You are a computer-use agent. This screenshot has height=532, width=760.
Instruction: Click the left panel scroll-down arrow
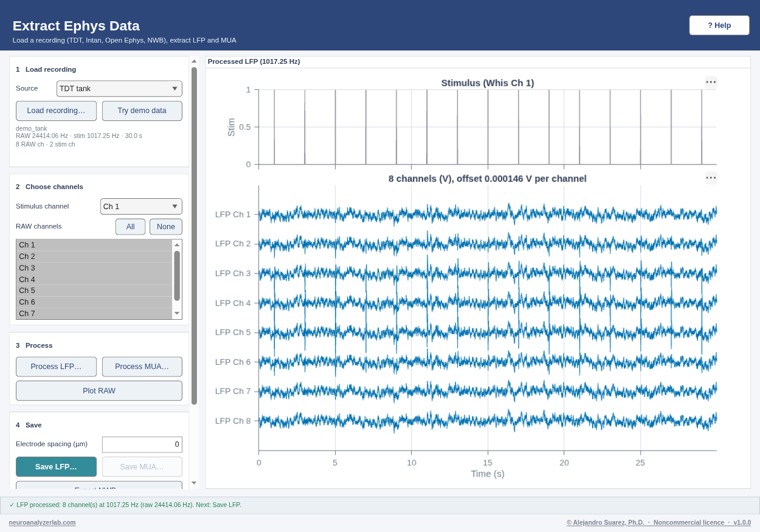point(194,483)
